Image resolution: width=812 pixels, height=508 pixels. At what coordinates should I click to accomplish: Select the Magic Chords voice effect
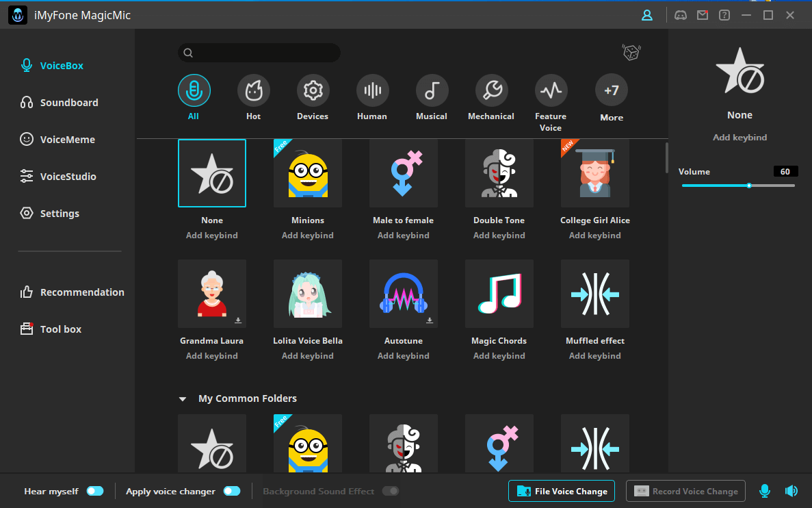499,294
